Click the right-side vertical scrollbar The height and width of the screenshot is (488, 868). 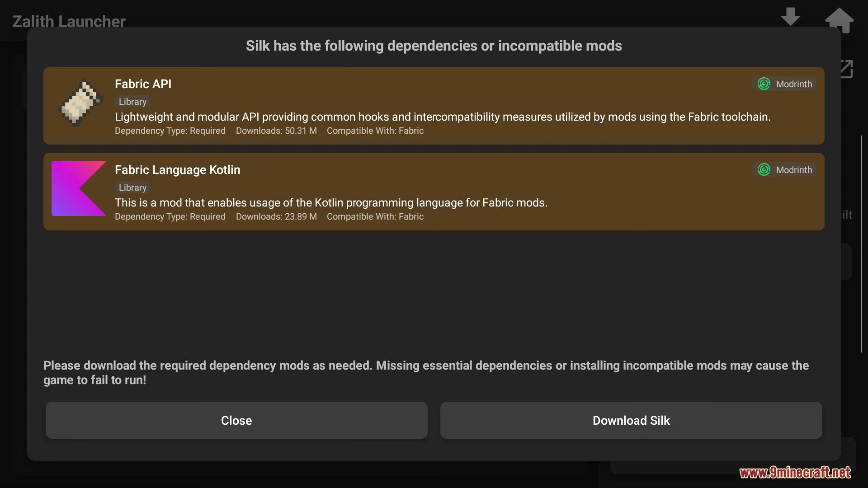click(x=861, y=244)
